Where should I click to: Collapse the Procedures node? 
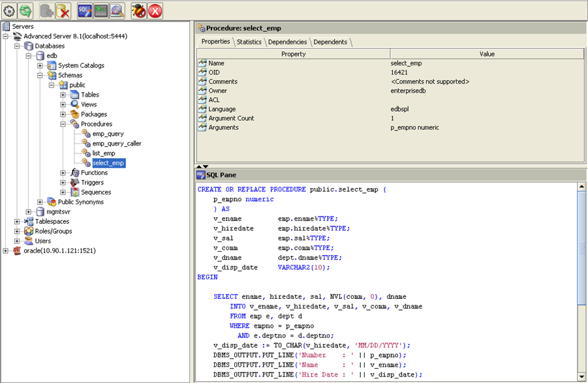[x=63, y=124]
